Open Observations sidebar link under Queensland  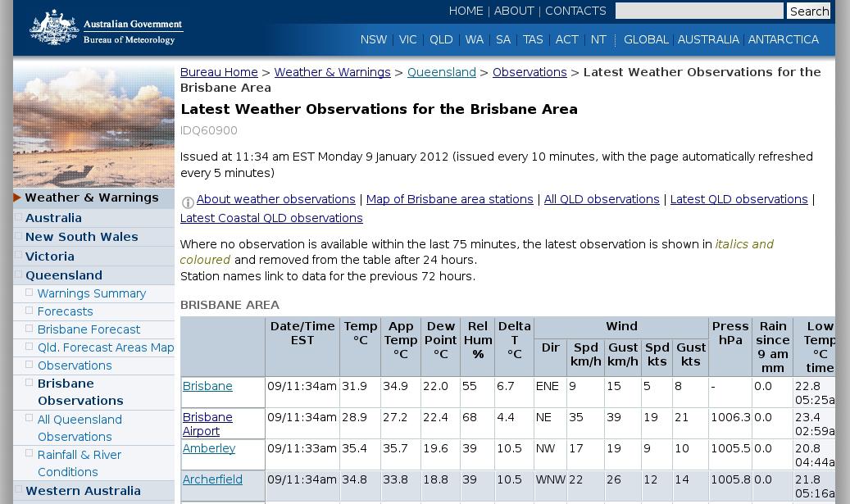click(75, 366)
